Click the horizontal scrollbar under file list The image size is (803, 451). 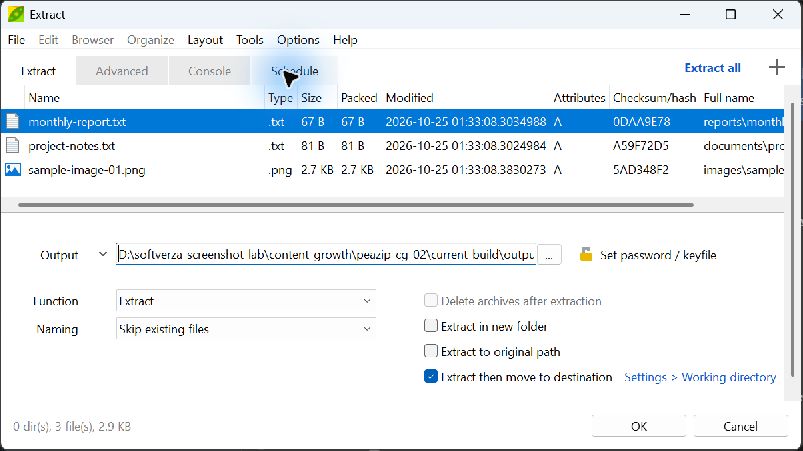click(x=356, y=205)
